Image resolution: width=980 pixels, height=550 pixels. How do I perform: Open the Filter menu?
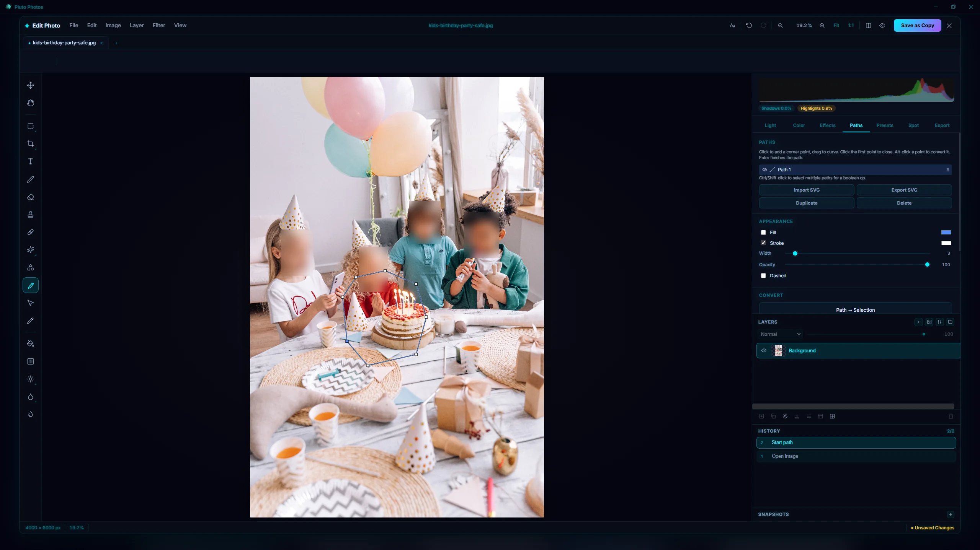(x=159, y=25)
